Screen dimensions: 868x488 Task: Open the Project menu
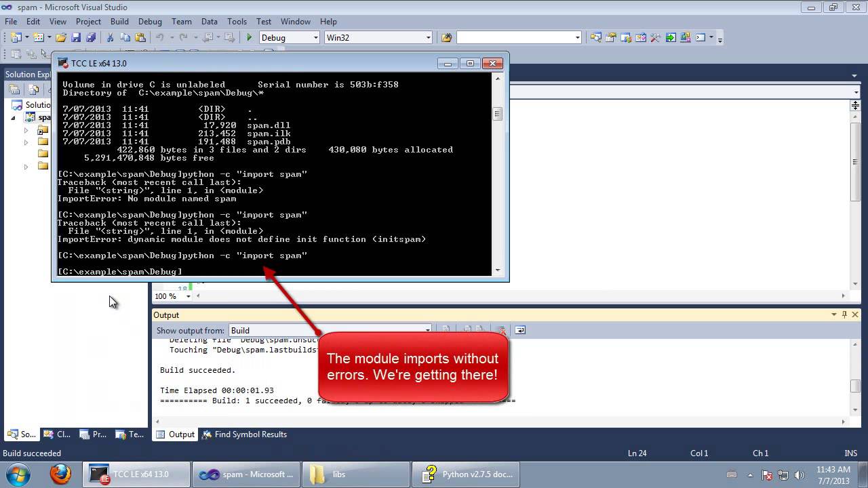click(88, 22)
